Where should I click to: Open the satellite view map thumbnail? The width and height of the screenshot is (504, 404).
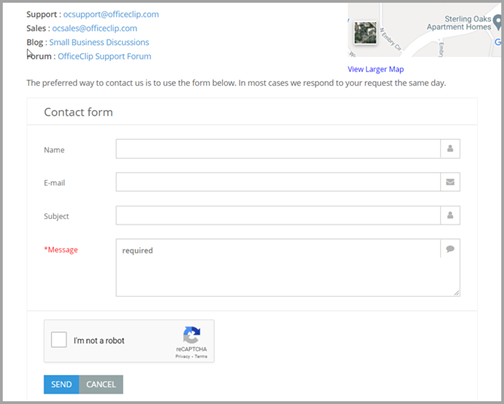tap(365, 33)
